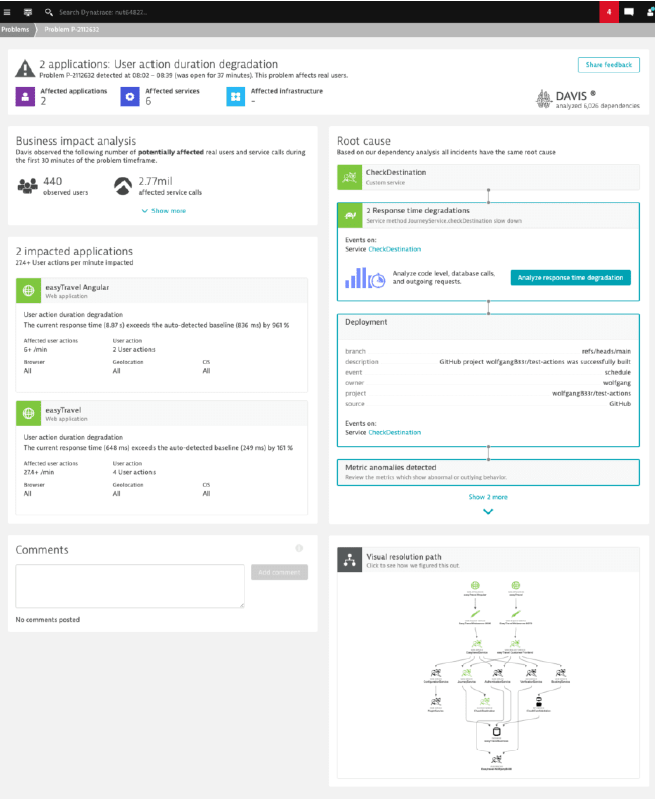Click the search magnifier icon

coord(49,12)
